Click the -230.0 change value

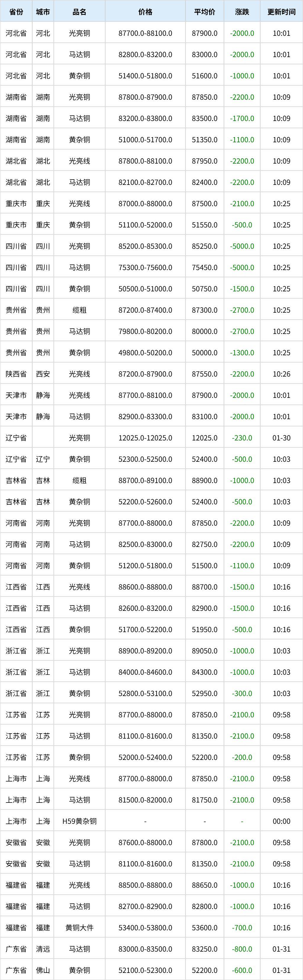point(242,438)
